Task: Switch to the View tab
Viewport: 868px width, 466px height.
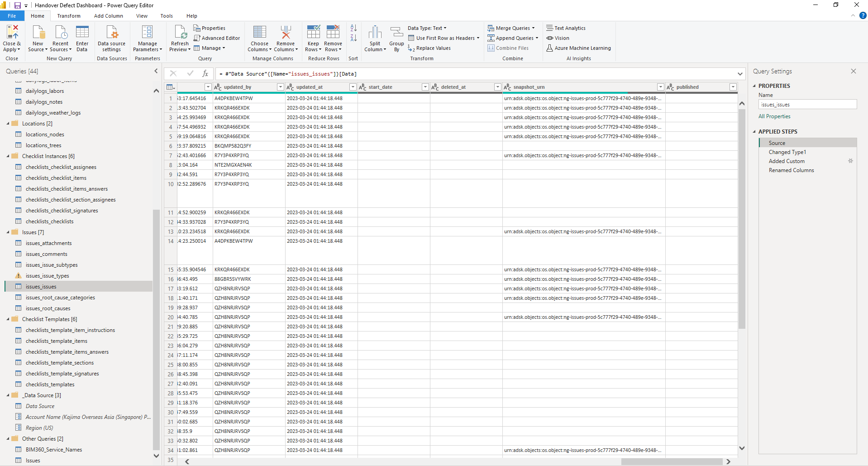Action: 142,16
